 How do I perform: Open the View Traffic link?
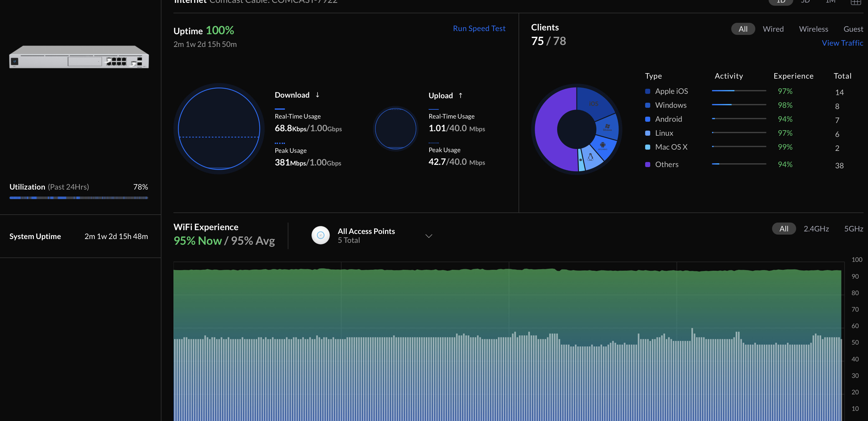point(842,43)
